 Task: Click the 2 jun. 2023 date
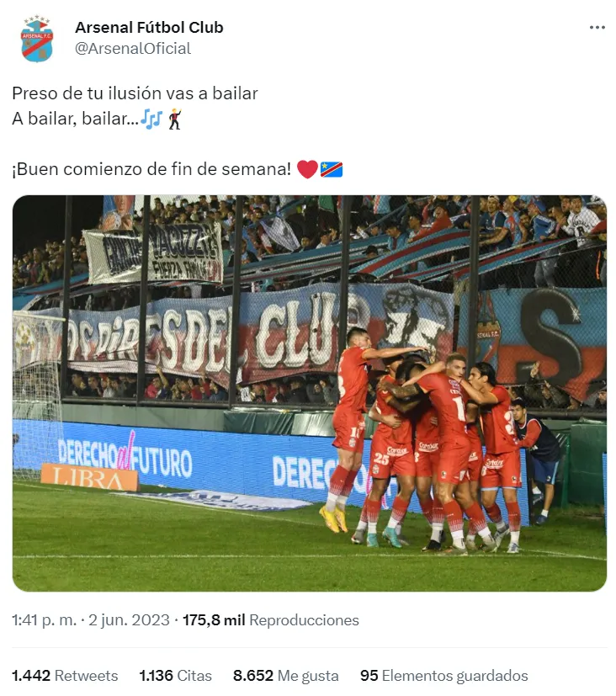coord(129,620)
